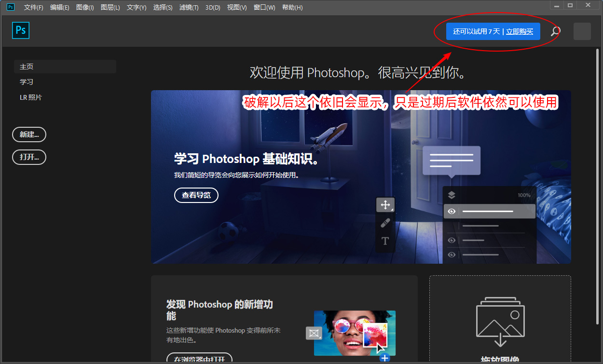Click the 打开... button
The height and width of the screenshot is (364, 603).
pos(29,157)
